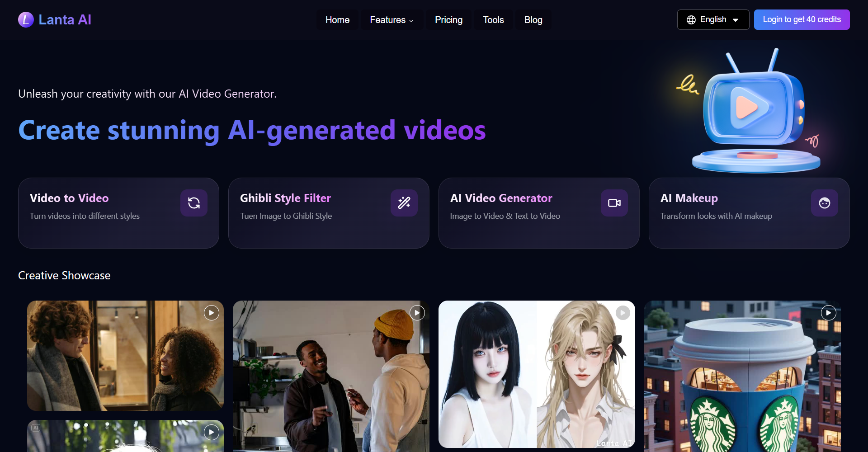Open the Starbucks cup showcase thumbnail

click(x=742, y=384)
